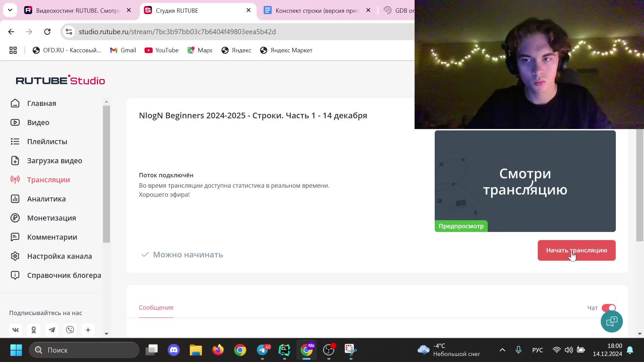Image resolution: width=644 pixels, height=362 pixels.
Task: Open the Telegram social icon in sidebar
Action: 52,330
